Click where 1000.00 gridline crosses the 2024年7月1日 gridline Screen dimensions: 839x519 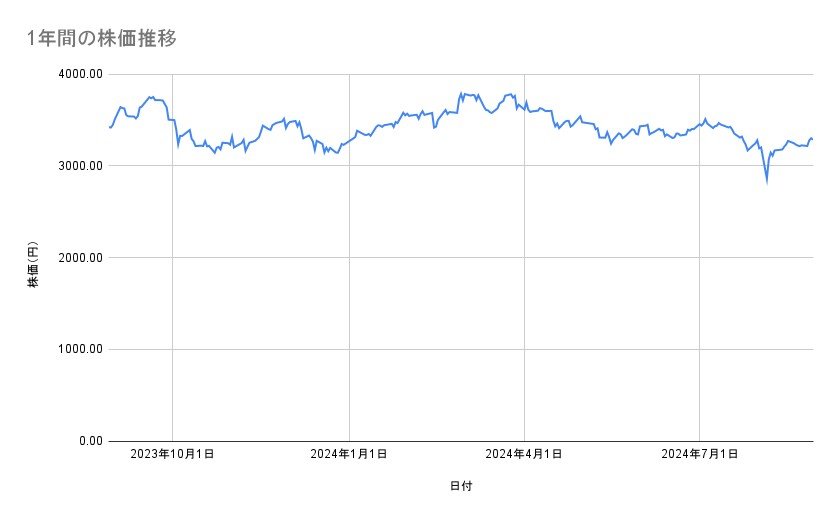click(x=699, y=349)
